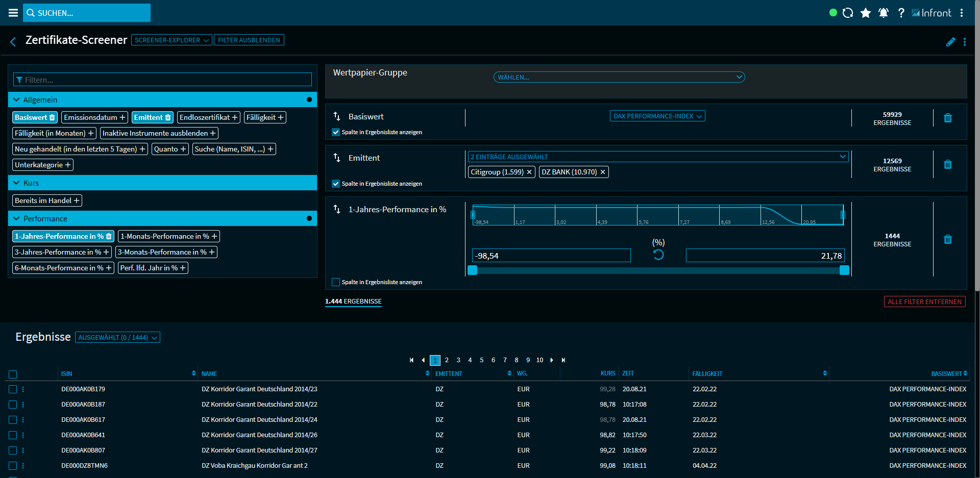Click the Filter Ausblenden button
This screenshot has height=478, width=980.
point(249,40)
